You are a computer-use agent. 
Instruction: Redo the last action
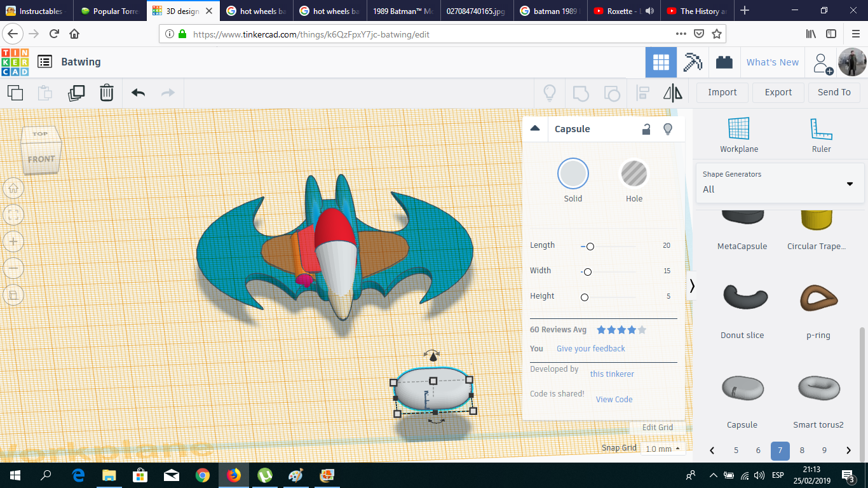tap(168, 93)
